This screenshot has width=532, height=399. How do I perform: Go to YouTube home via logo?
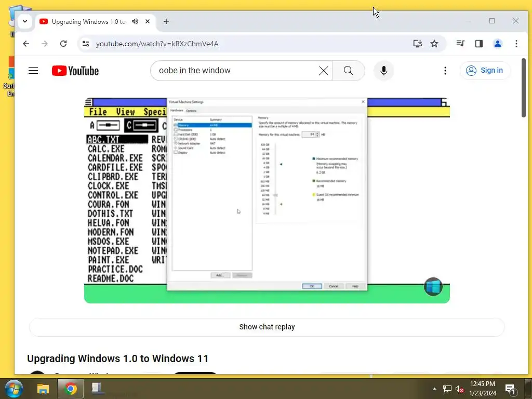point(75,71)
